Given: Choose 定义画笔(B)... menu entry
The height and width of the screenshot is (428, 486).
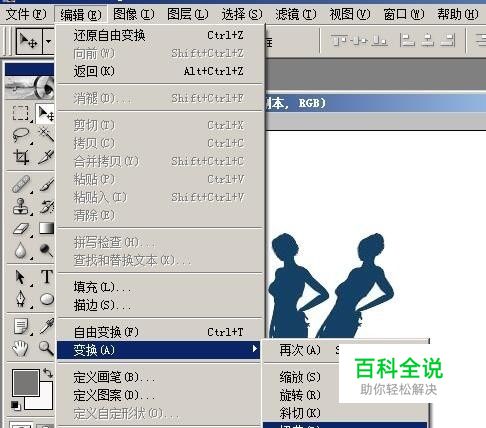Looking at the screenshot, I should coord(159,377).
